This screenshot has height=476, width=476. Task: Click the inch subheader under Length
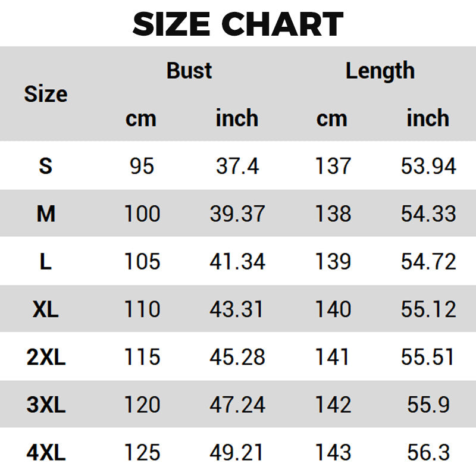[x=428, y=118]
